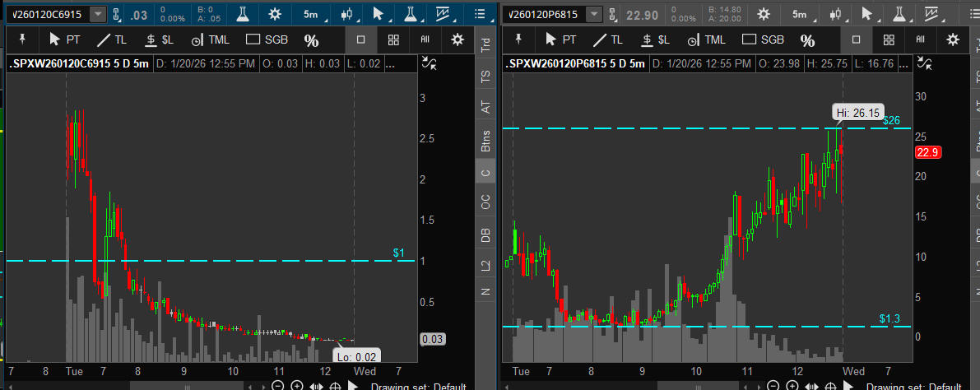980x390 pixels.
Task: Click the % percent tool in right chart
Action: (808, 40)
